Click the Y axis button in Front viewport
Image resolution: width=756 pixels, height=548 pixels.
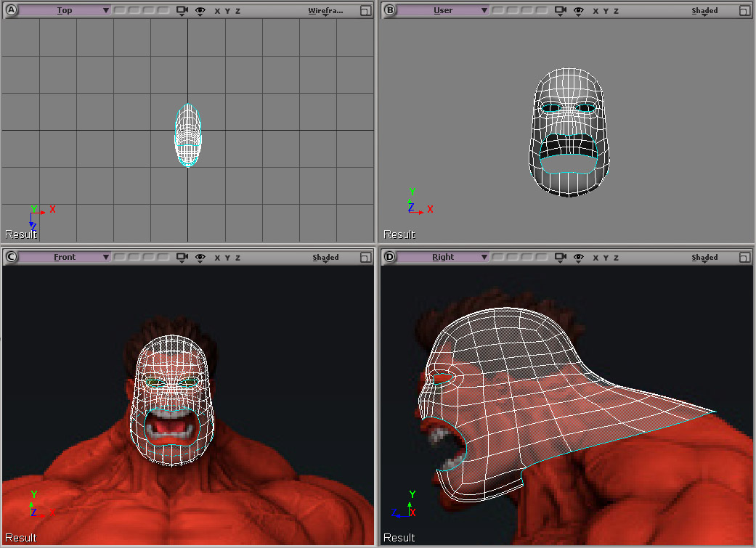(227, 258)
